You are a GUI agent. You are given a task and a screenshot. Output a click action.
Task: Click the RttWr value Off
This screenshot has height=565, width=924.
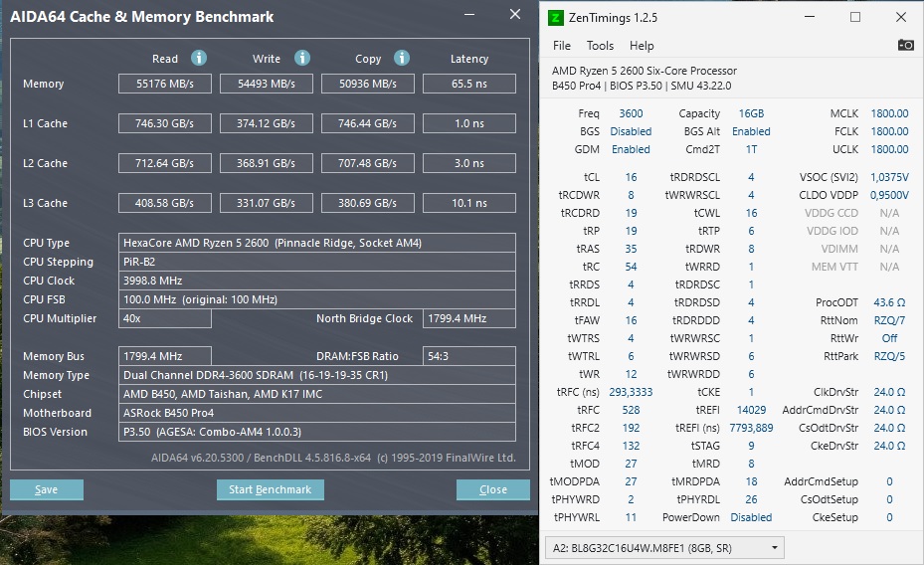click(889, 338)
